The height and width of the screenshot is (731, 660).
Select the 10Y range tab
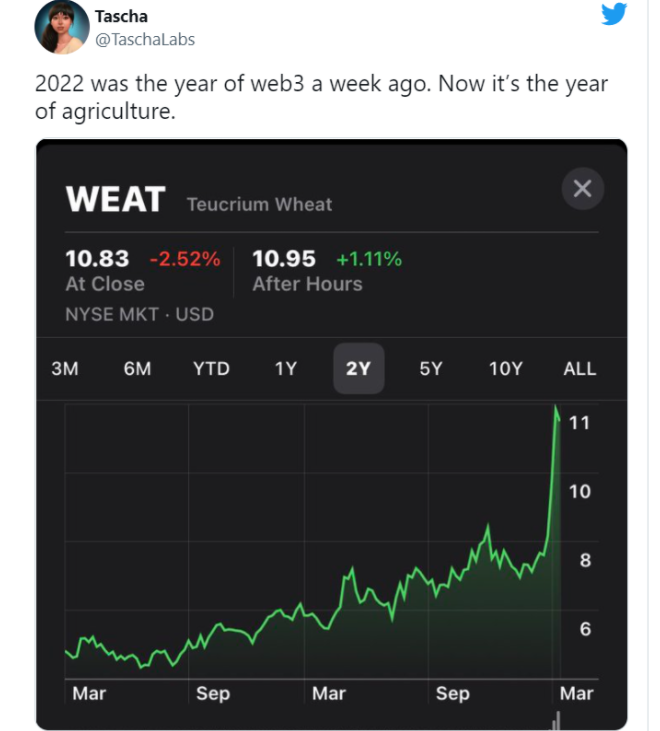[505, 368]
